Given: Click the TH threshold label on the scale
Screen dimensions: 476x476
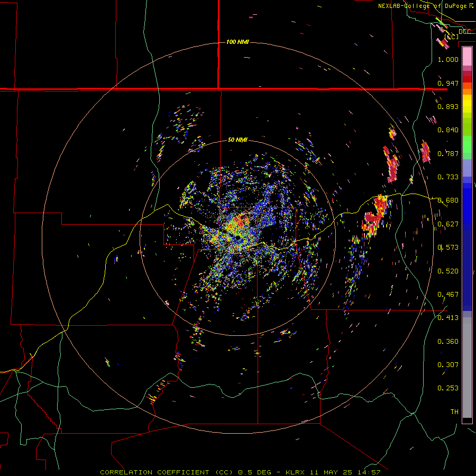Looking at the screenshot, I should pyautogui.click(x=454, y=412).
